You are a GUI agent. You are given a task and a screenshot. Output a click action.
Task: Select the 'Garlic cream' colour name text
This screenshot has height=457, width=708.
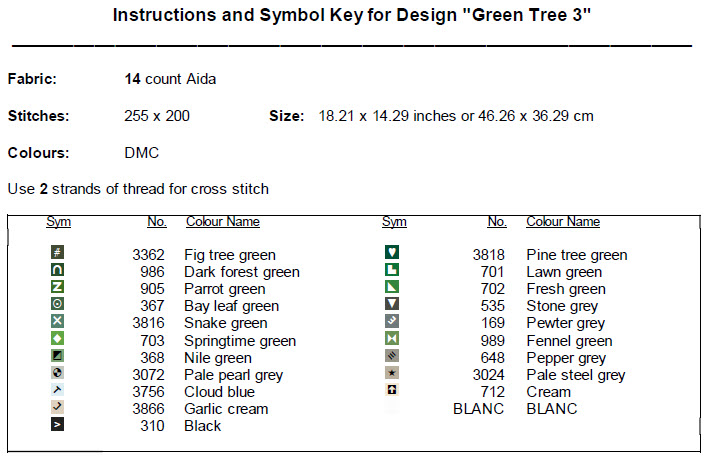click(226, 409)
